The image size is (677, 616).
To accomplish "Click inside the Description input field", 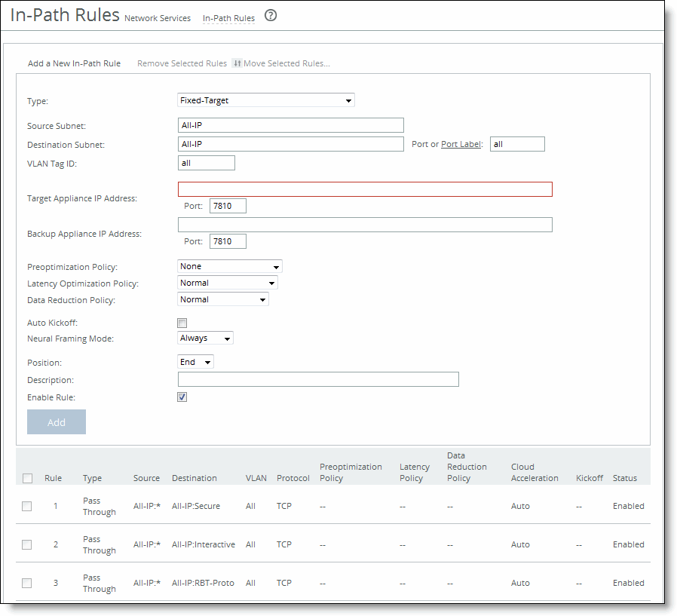I will (x=317, y=379).
